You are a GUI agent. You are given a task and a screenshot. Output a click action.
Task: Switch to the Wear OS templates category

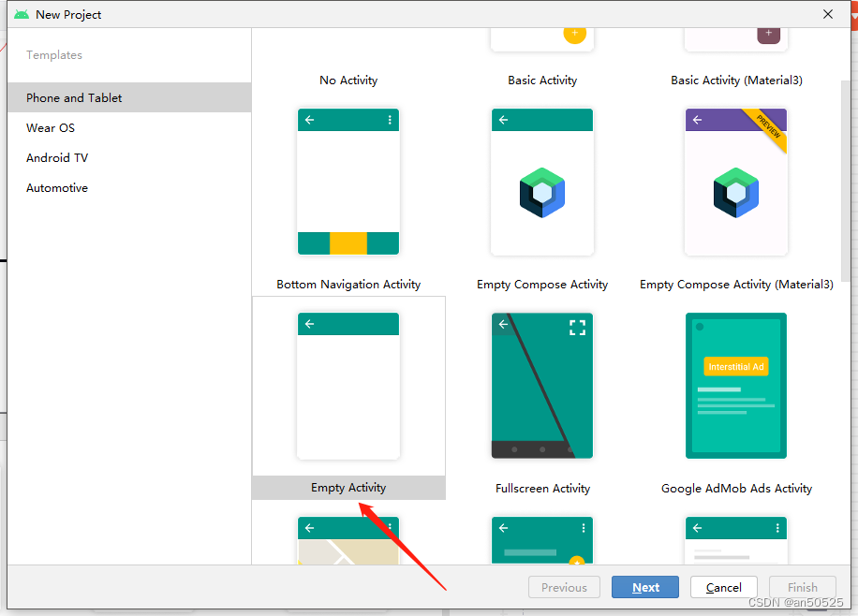[129, 128]
